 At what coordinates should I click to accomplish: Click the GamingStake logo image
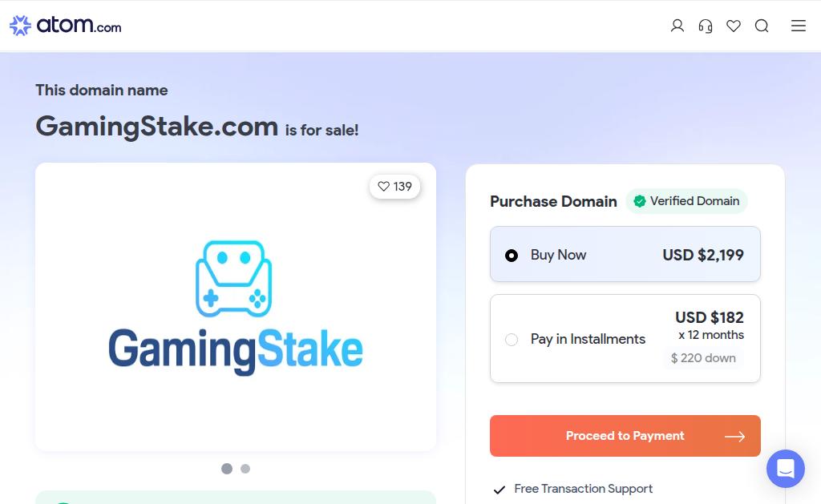(x=236, y=308)
